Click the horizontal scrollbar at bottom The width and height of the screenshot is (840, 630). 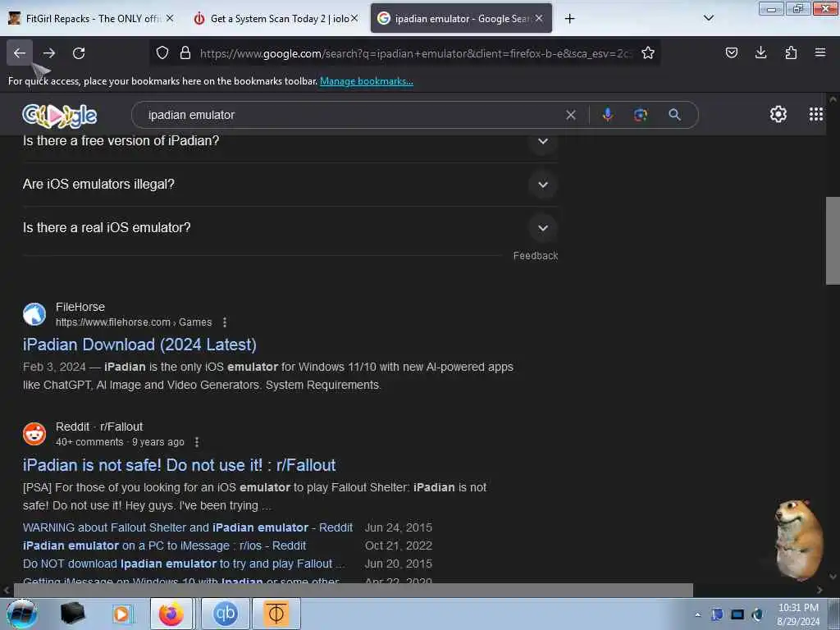(x=353, y=590)
